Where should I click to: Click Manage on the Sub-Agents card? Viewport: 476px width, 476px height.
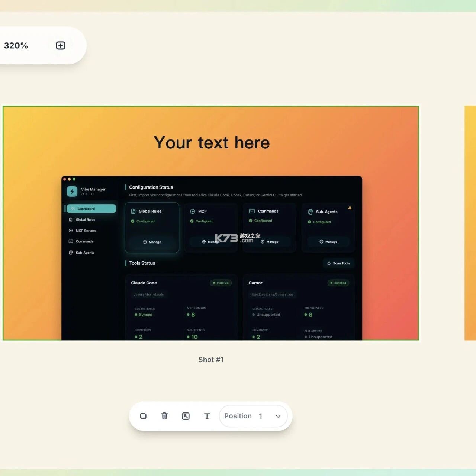pos(328,242)
